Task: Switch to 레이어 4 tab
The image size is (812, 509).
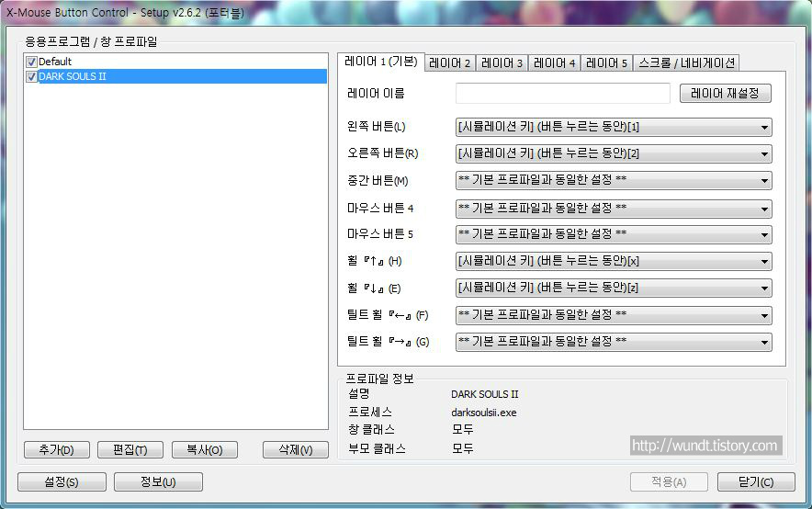Action: [x=554, y=63]
